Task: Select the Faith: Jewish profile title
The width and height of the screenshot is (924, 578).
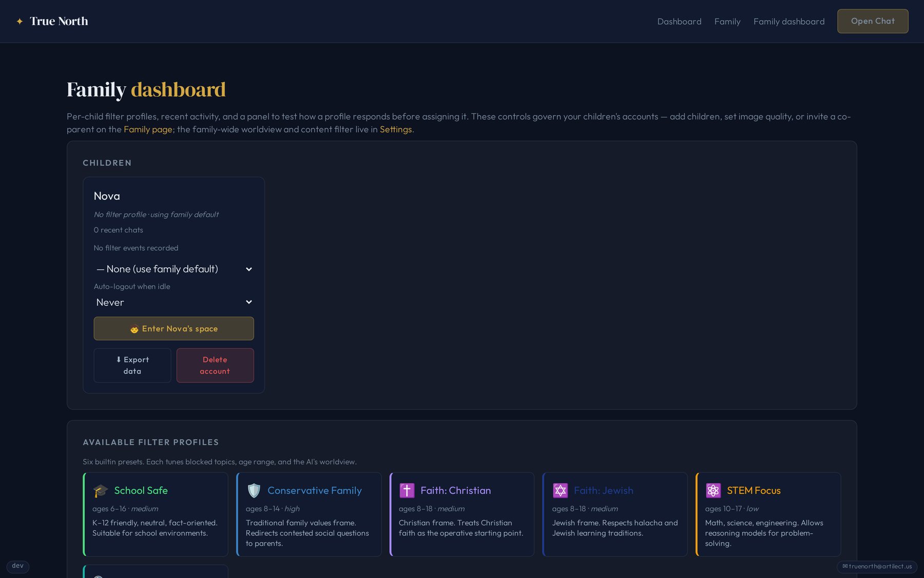Action: tap(604, 491)
